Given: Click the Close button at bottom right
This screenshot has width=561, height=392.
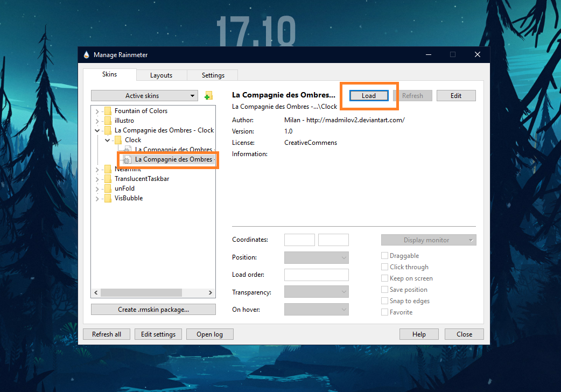Looking at the screenshot, I should tap(465, 334).
